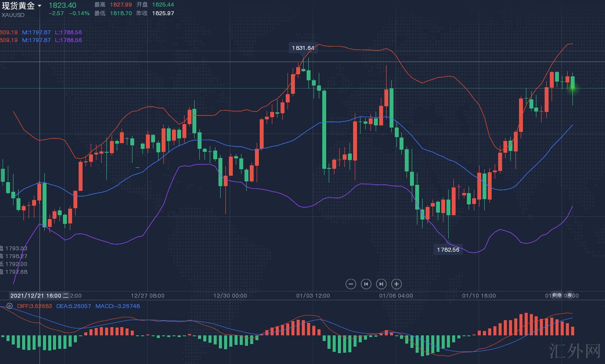Image resolution: width=605 pixels, height=364 pixels.
Task: Click the XAUUSD symbol code
Action: [x=13, y=15]
